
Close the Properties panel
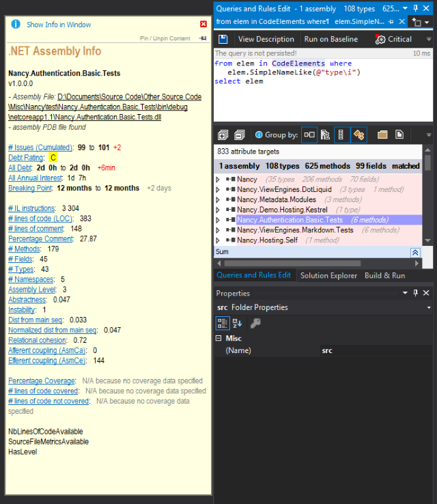426,293
